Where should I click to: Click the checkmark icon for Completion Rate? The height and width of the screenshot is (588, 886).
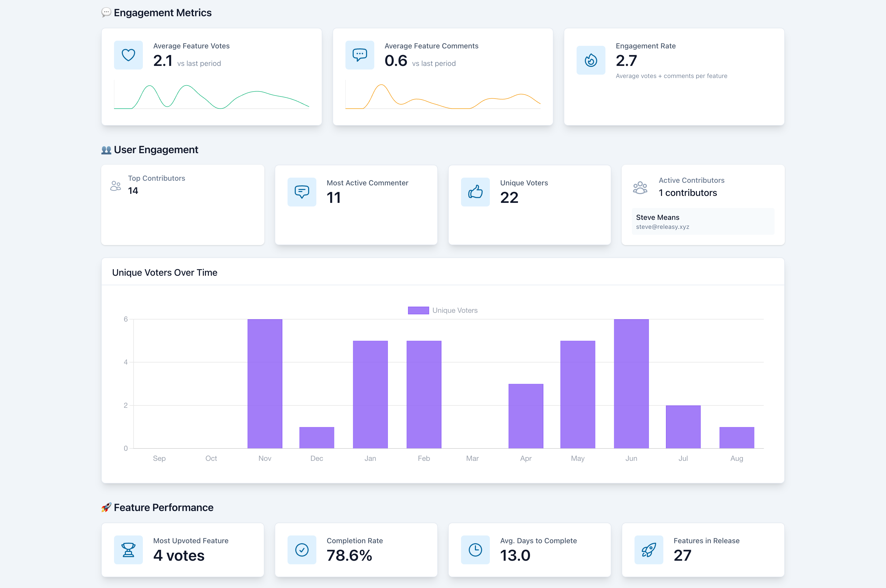point(301,550)
